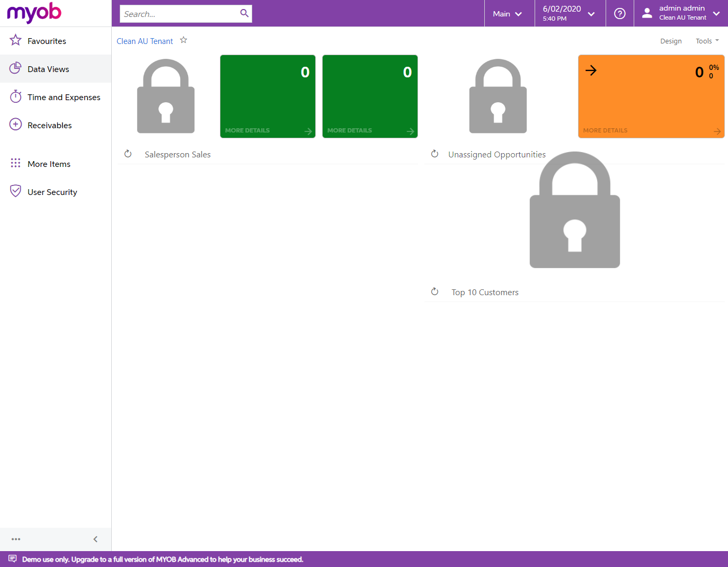Open Time and Expenses workspace

point(56,97)
